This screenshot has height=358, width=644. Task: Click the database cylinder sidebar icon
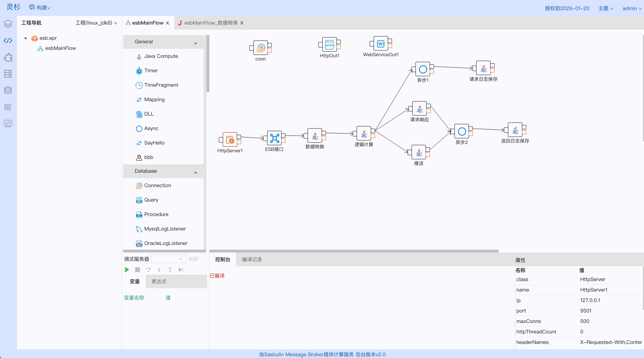[x=8, y=90]
